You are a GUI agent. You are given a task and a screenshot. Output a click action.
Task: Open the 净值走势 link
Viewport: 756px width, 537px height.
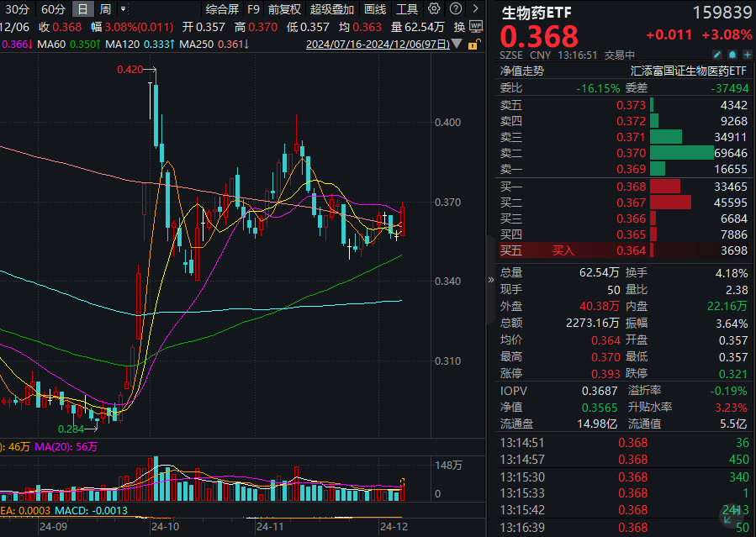tap(522, 71)
